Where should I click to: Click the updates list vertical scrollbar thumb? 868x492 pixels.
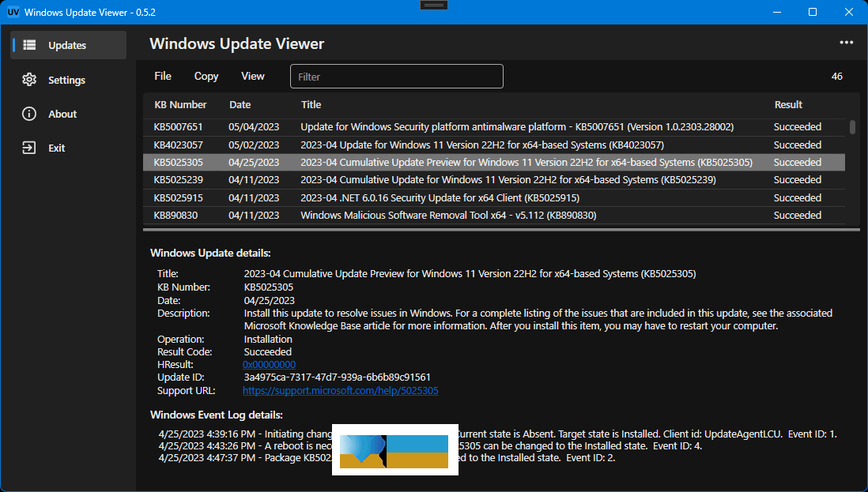pyautogui.click(x=852, y=128)
